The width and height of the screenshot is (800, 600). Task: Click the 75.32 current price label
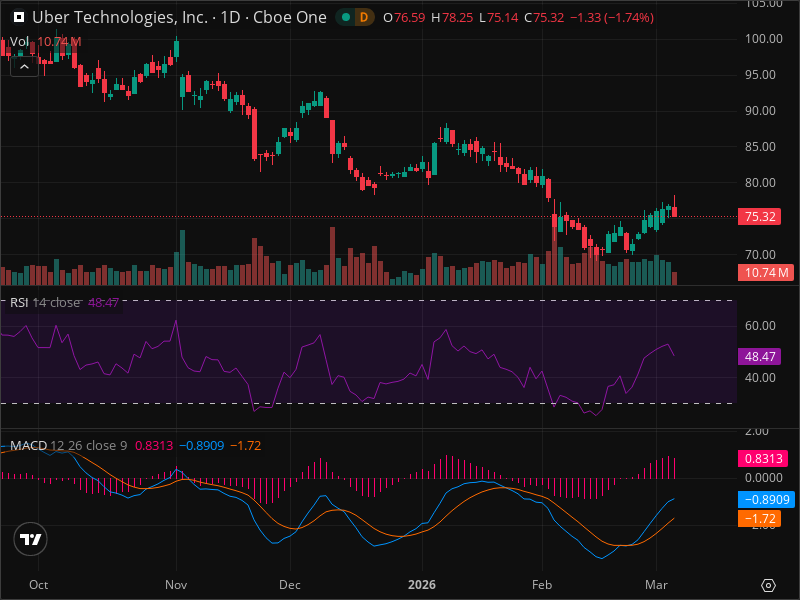coord(759,216)
